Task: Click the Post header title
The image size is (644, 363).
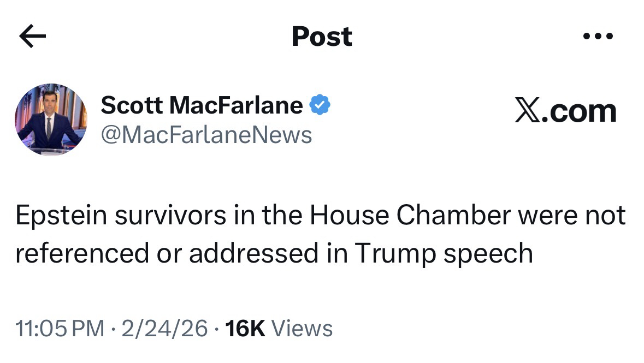Action: (322, 37)
